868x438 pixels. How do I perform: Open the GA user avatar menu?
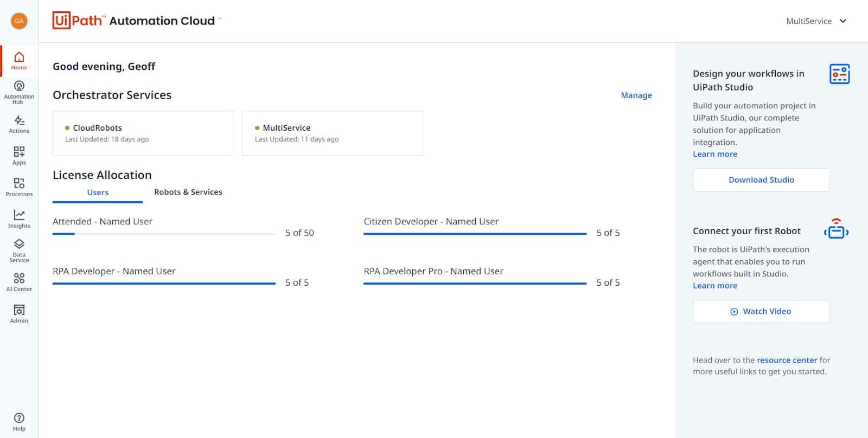click(19, 21)
